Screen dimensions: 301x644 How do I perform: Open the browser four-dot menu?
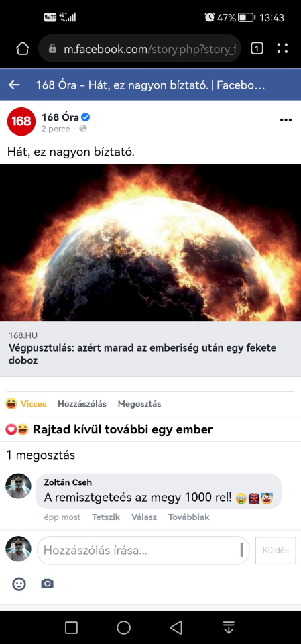pos(282,49)
